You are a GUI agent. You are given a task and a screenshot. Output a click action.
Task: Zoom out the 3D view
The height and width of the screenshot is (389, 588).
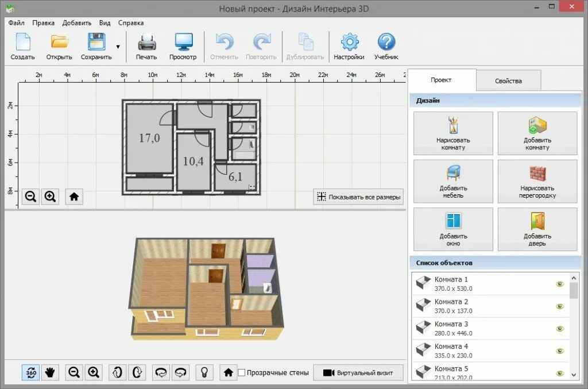click(74, 372)
